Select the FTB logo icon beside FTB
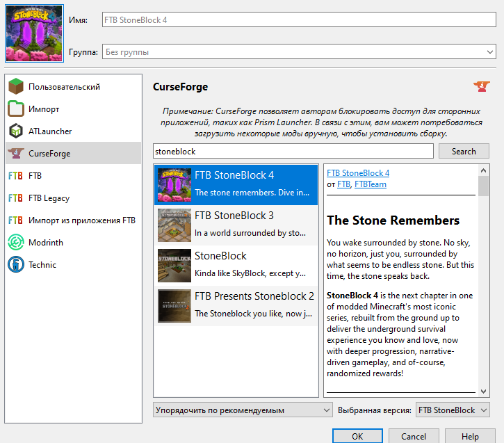 (x=15, y=175)
